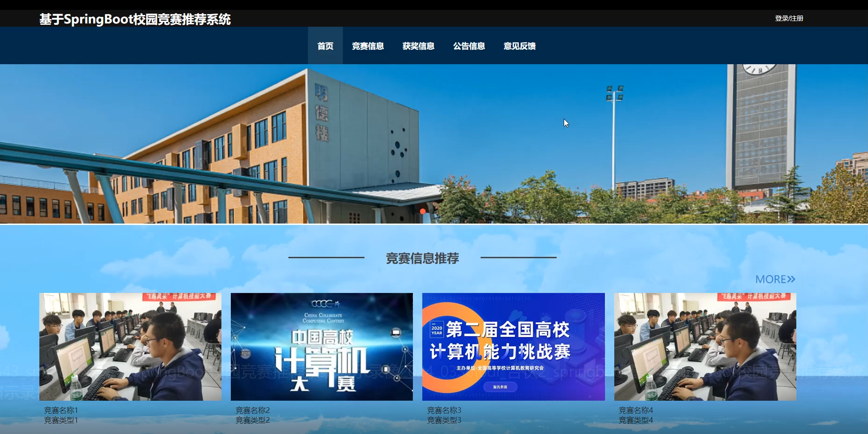Viewport: 868px width, 434px height.
Task: Click the 竞赛类型1 label
Action: coord(61,420)
